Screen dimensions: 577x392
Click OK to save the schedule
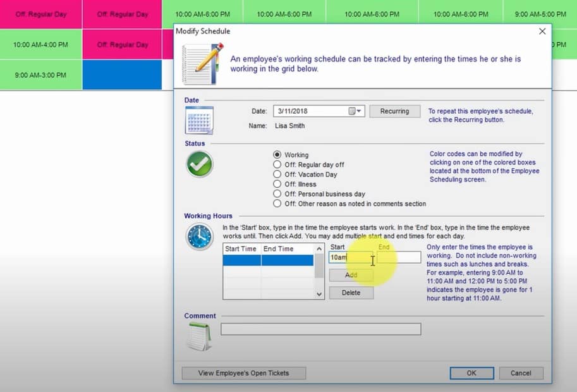coord(471,373)
